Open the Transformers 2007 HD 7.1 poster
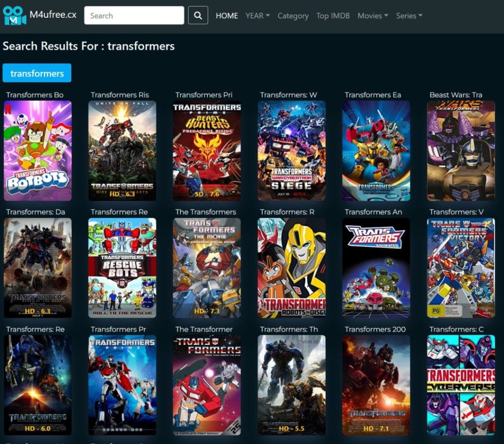 point(376,385)
